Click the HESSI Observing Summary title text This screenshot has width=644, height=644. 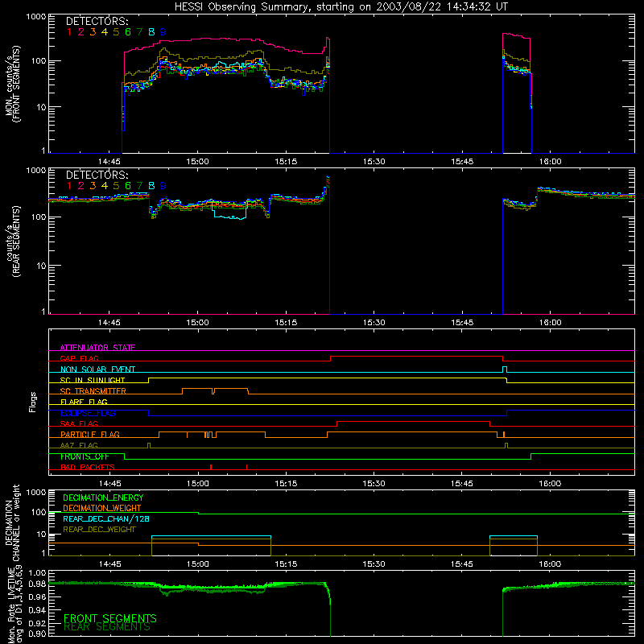341,7
